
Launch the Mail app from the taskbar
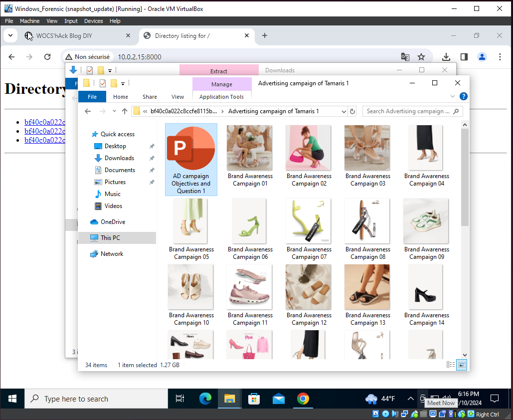[279, 399]
